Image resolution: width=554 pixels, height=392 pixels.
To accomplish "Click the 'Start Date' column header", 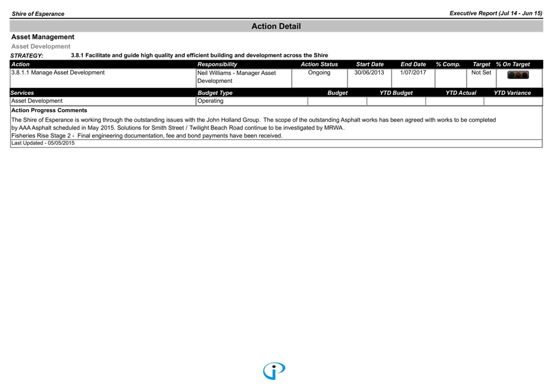I will tap(370, 64).
